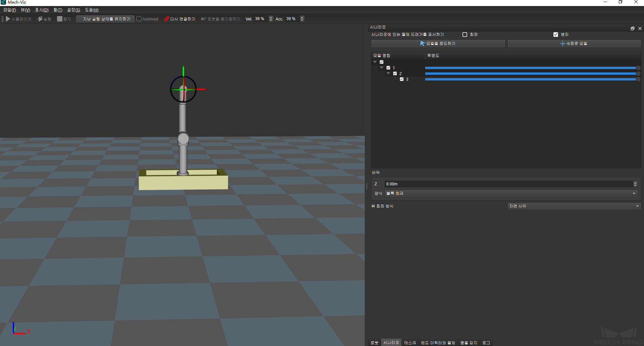Switch to the 충돌 감지 tab

[469, 343]
